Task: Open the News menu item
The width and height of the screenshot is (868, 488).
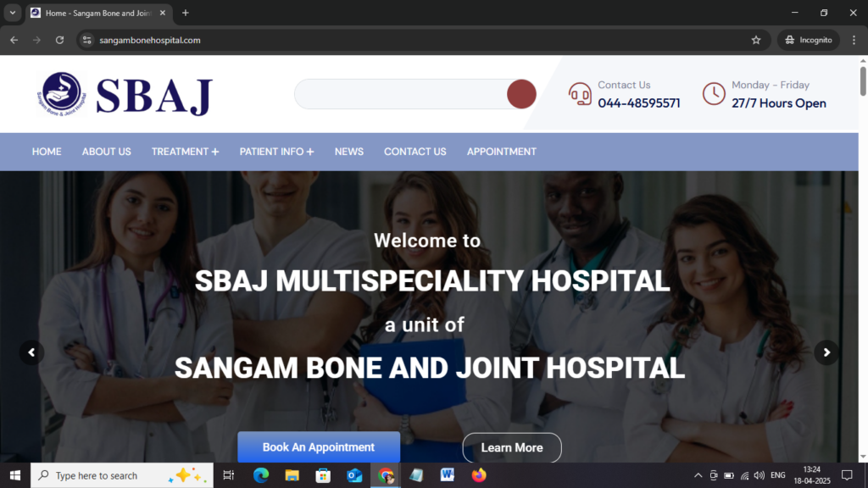Action: pyautogui.click(x=348, y=152)
